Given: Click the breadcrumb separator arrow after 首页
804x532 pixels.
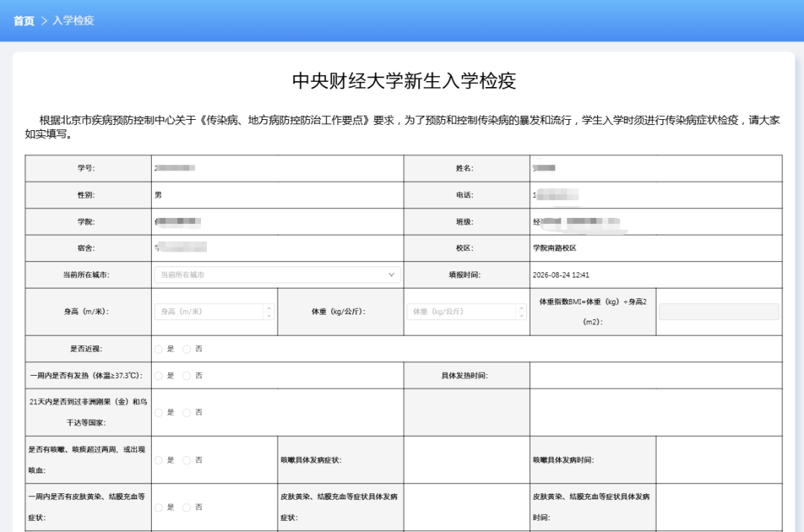Looking at the screenshot, I should pyautogui.click(x=44, y=21).
